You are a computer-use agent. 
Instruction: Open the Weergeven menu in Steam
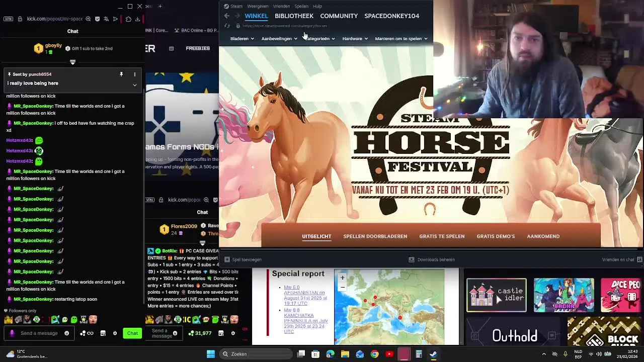(258, 6)
